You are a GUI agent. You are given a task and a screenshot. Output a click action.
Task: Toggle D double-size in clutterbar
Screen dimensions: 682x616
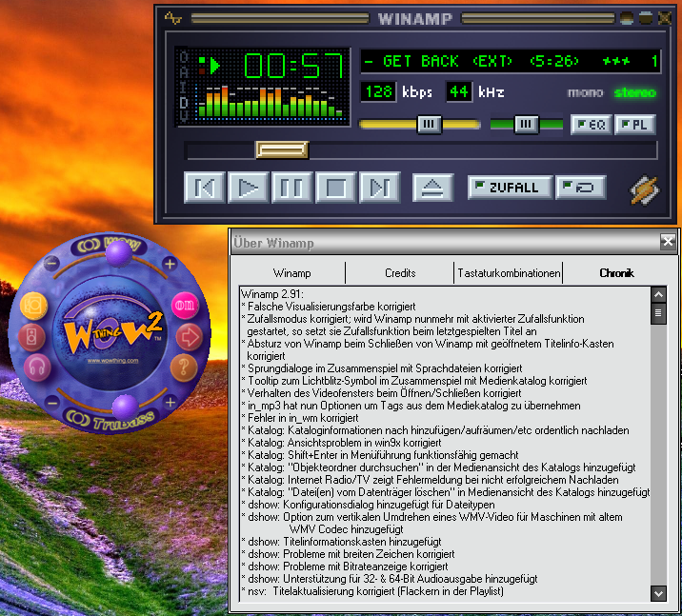(184, 102)
